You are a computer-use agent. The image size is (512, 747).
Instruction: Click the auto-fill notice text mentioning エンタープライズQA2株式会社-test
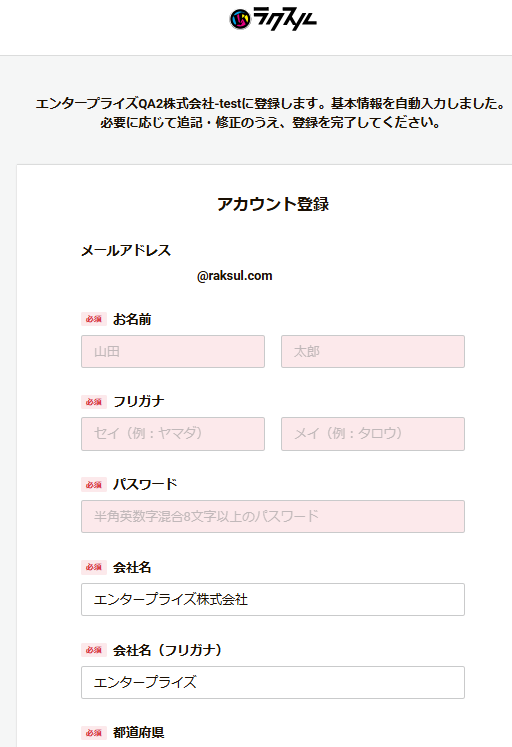(x=270, y=113)
